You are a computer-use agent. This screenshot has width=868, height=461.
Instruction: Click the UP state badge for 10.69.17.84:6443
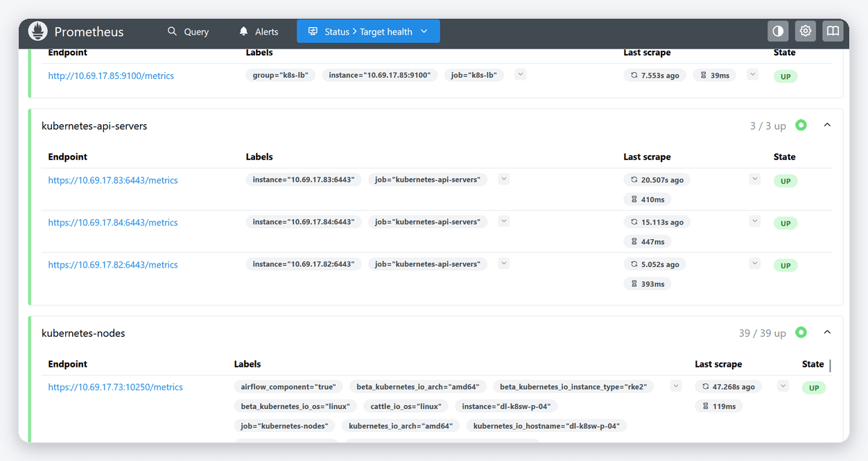tap(785, 223)
